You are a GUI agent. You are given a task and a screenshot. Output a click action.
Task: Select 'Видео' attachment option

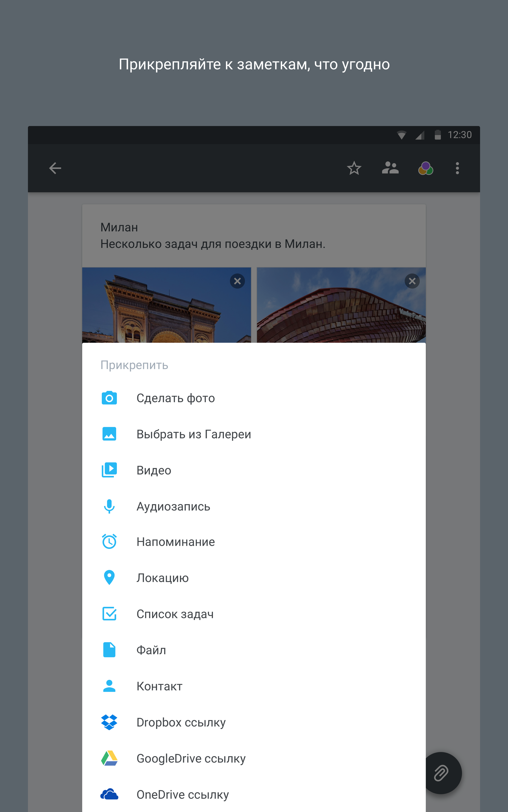[x=254, y=470]
